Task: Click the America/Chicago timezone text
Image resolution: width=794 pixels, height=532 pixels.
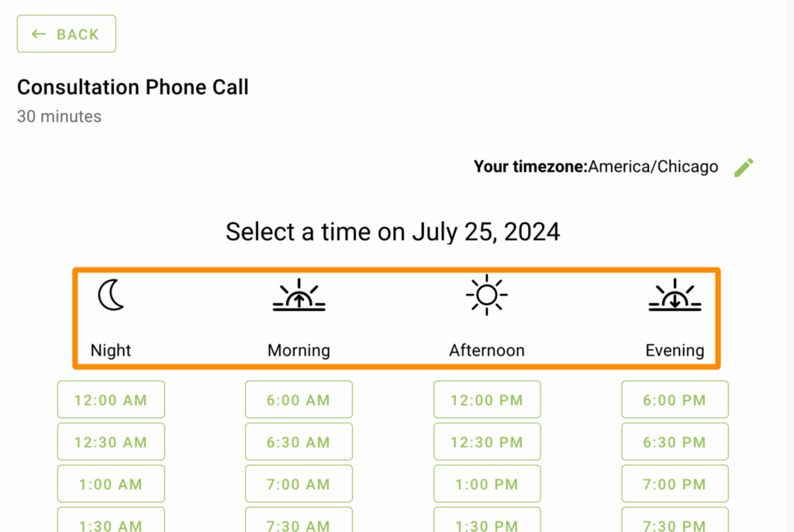Action: pyautogui.click(x=654, y=167)
